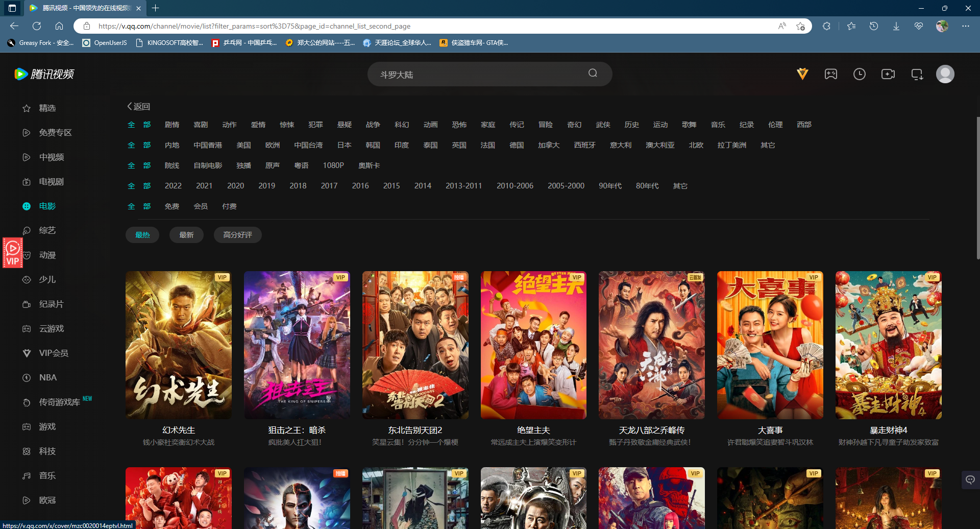Open 免费专区 in the sidebar
This screenshot has width=980, height=529.
coord(55,133)
